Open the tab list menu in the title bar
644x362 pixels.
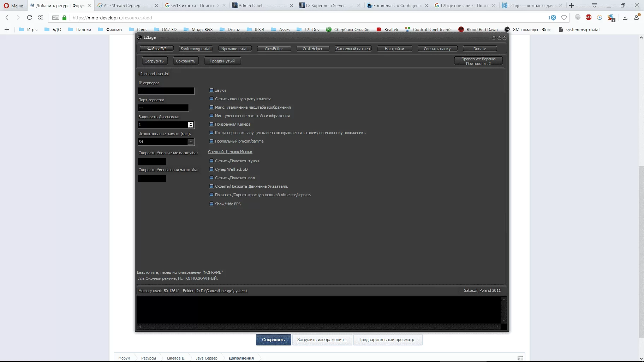[595, 5]
